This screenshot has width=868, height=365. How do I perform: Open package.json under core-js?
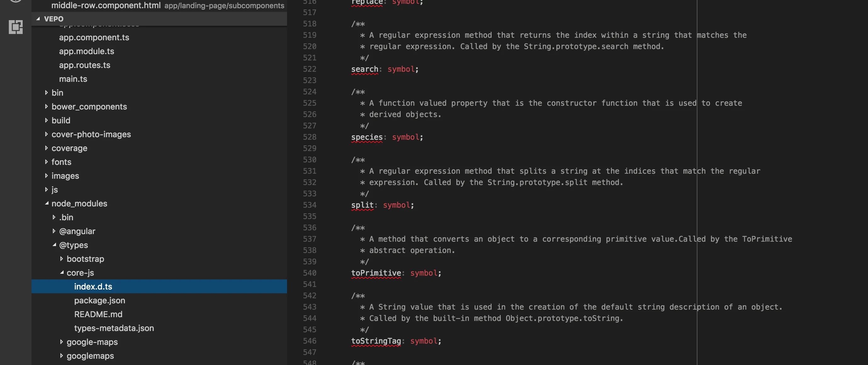point(99,300)
